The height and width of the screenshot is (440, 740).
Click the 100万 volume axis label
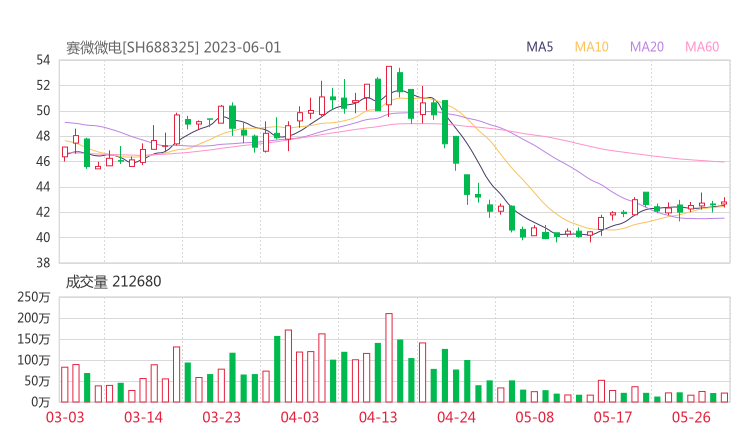pyautogui.click(x=33, y=360)
